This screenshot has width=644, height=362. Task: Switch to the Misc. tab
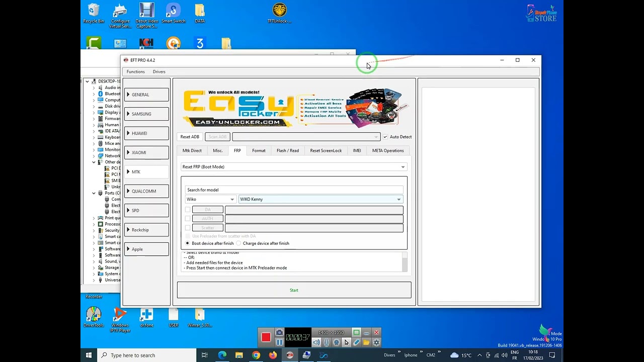click(x=217, y=150)
